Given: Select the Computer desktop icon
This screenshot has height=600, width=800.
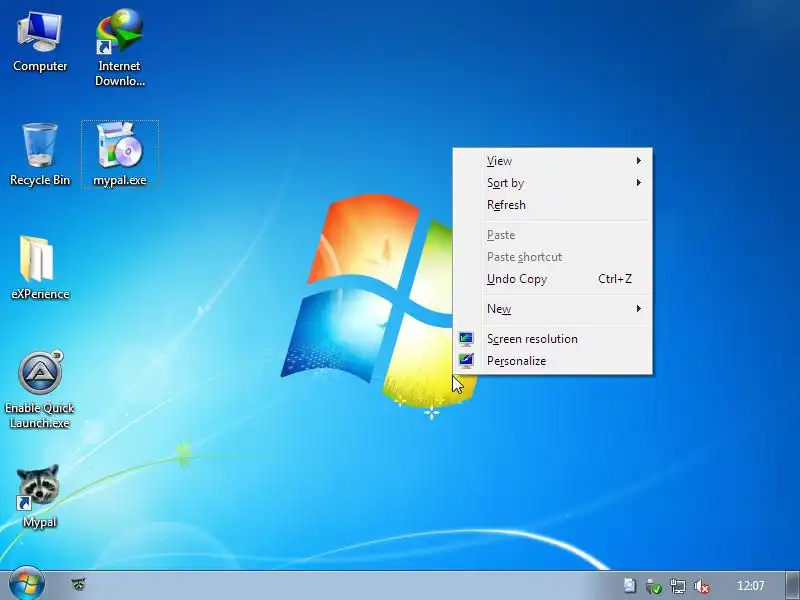Looking at the screenshot, I should (40, 42).
